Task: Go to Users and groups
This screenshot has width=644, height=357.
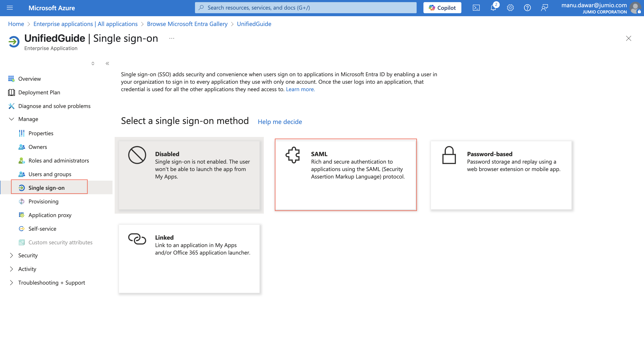Action: point(50,174)
